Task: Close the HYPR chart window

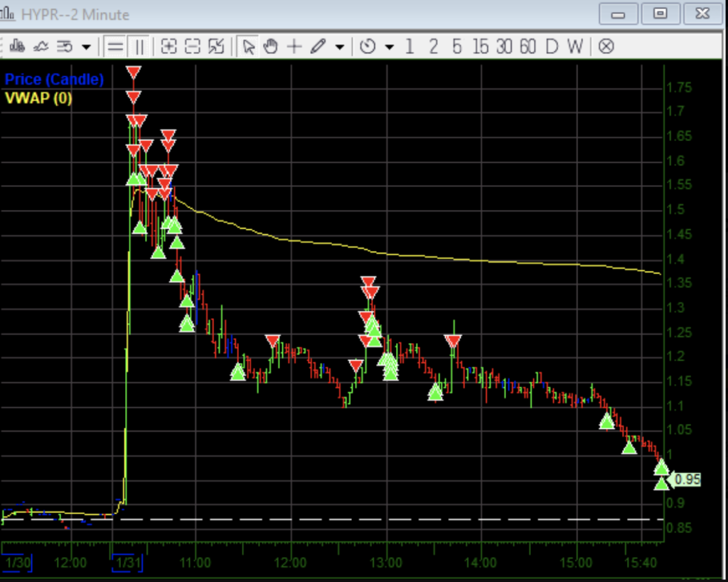Action: point(702,14)
